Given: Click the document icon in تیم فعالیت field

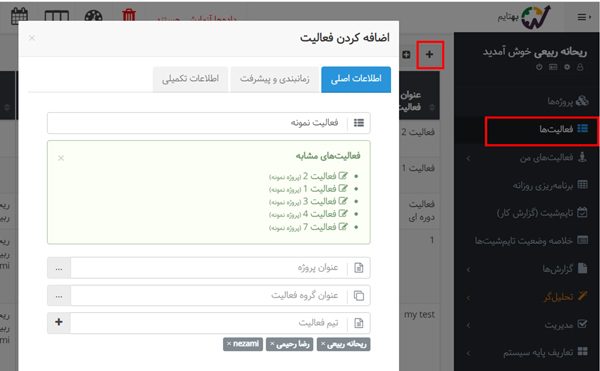Looking at the screenshot, I should point(359,323).
